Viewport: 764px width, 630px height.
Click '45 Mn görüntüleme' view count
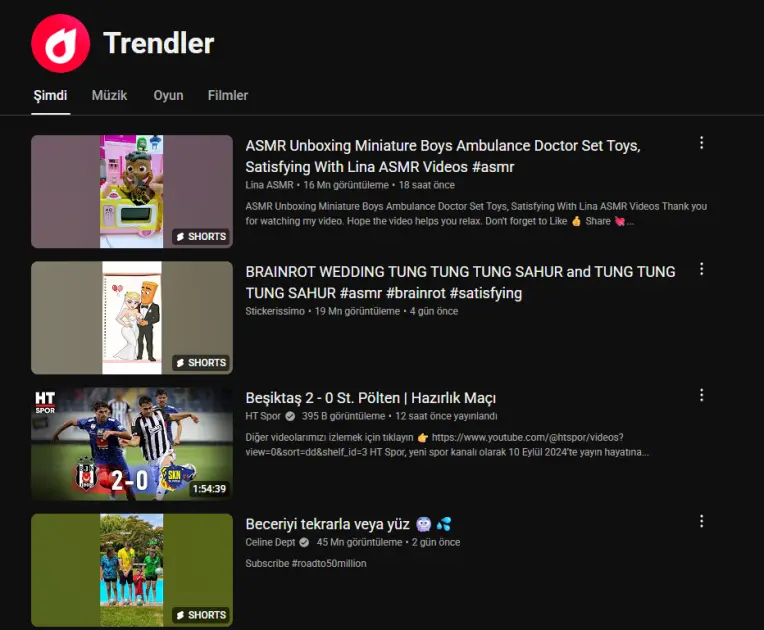point(359,542)
